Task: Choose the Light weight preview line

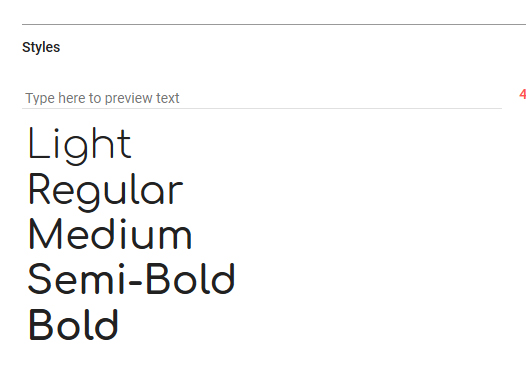Action: (x=80, y=146)
